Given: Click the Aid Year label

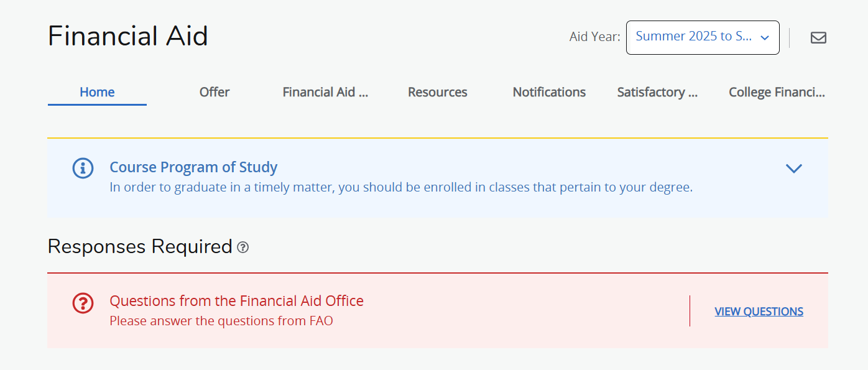Looking at the screenshot, I should point(594,37).
